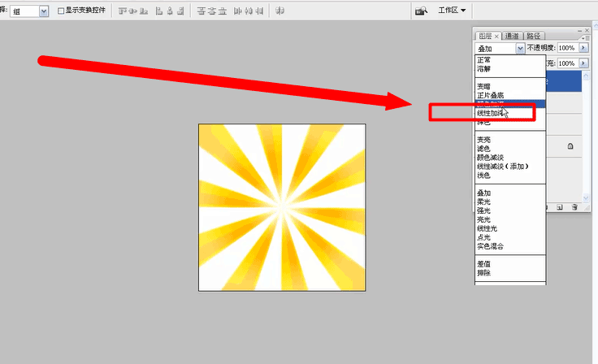This screenshot has height=364, width=598.
Task: Choose 差值 blend mode
Action: 510,264
